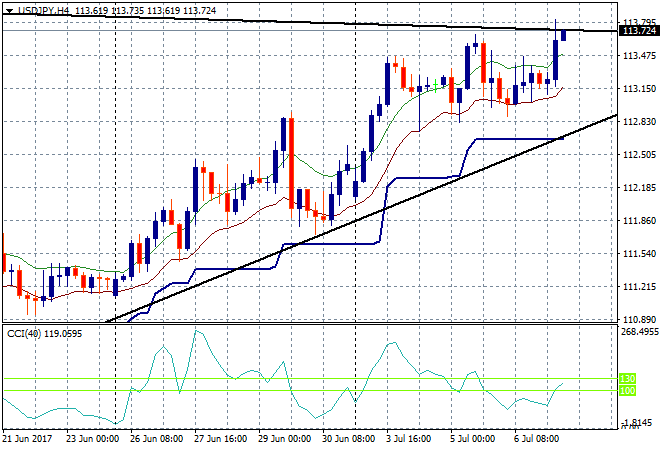Click the 268.4955 CCI scale value

coord(640,332)
